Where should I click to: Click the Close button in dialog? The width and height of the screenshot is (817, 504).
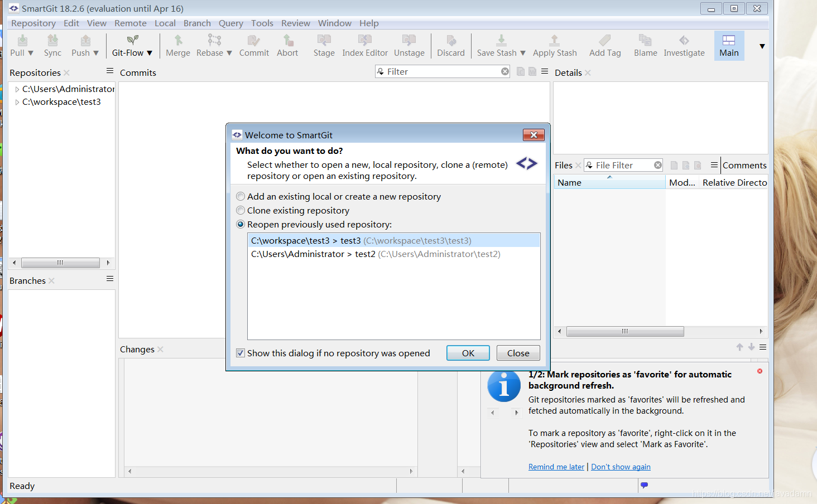(518, 353)
